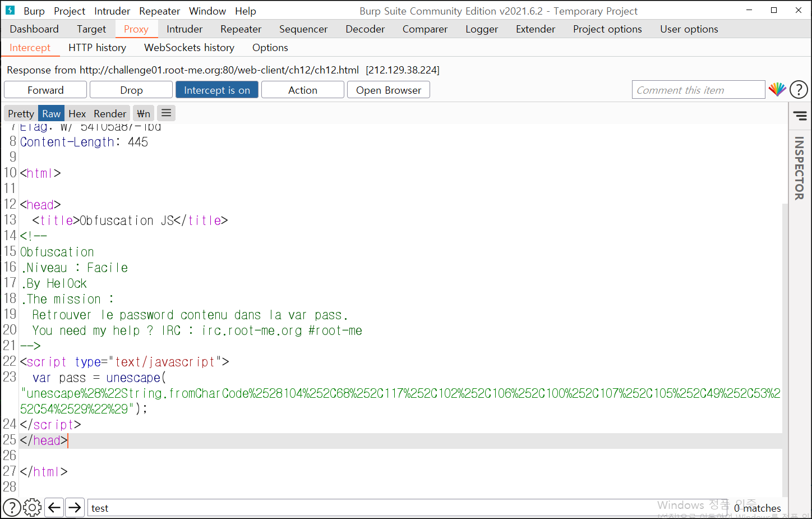The width and height of the screenshot is (812, 519).
Task: Open the Extender tab
Action: tap(536, 29)
